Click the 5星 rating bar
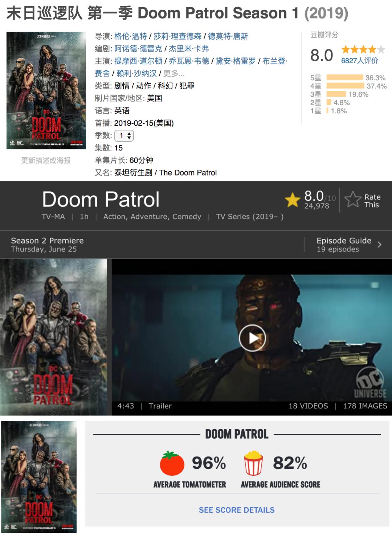392x536 pixels. (x=345, y=77)
